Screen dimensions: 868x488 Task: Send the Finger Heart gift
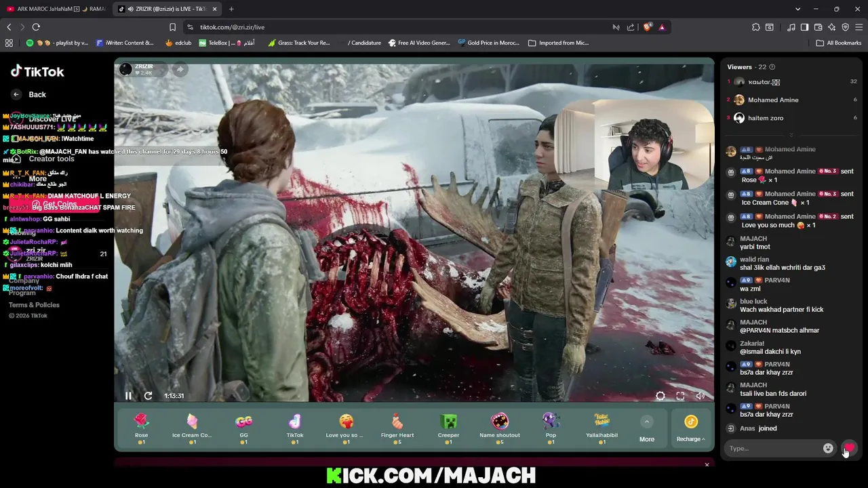tap(397, 428)
